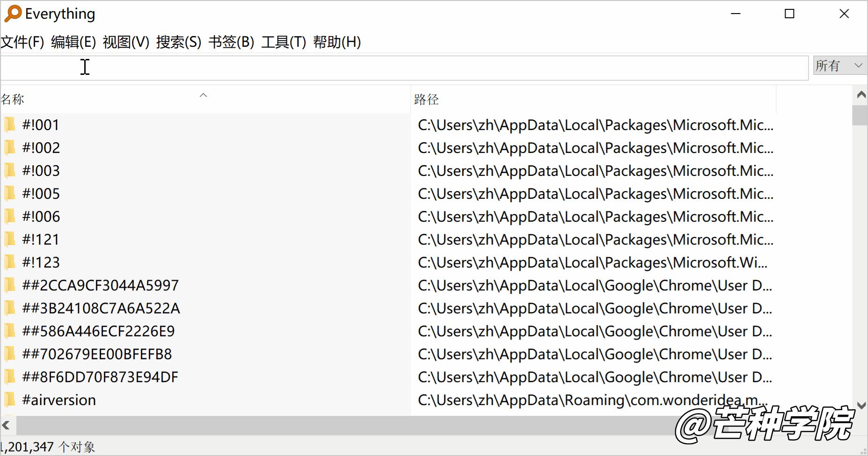Click the Everything magnifier app icon

tap(13, 14)
